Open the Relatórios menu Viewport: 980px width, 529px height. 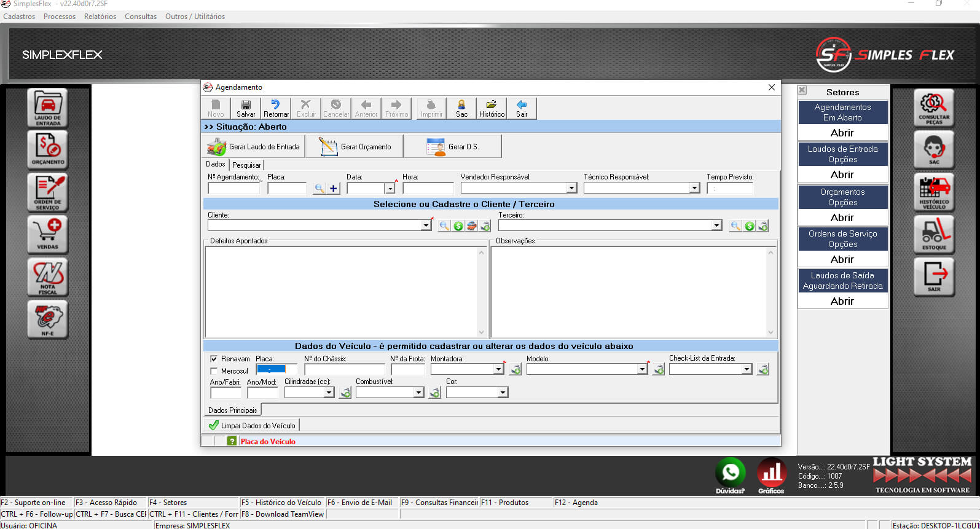[x=100, y=17]
